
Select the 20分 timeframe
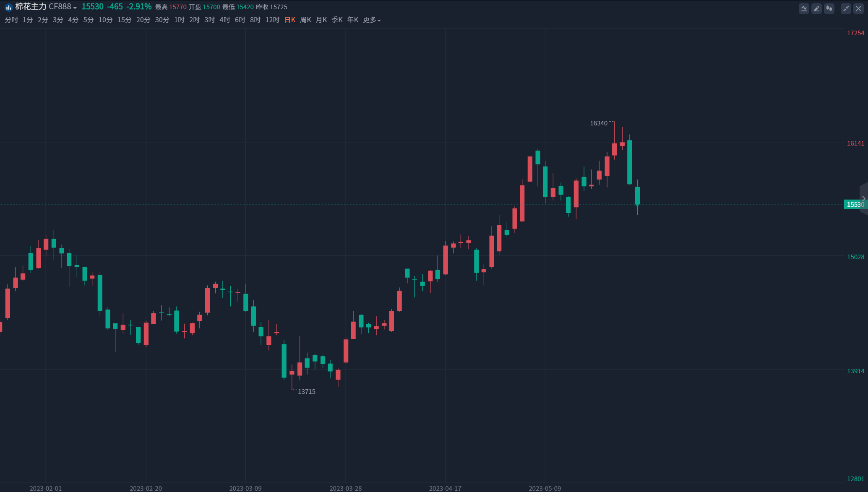(143, 20)
